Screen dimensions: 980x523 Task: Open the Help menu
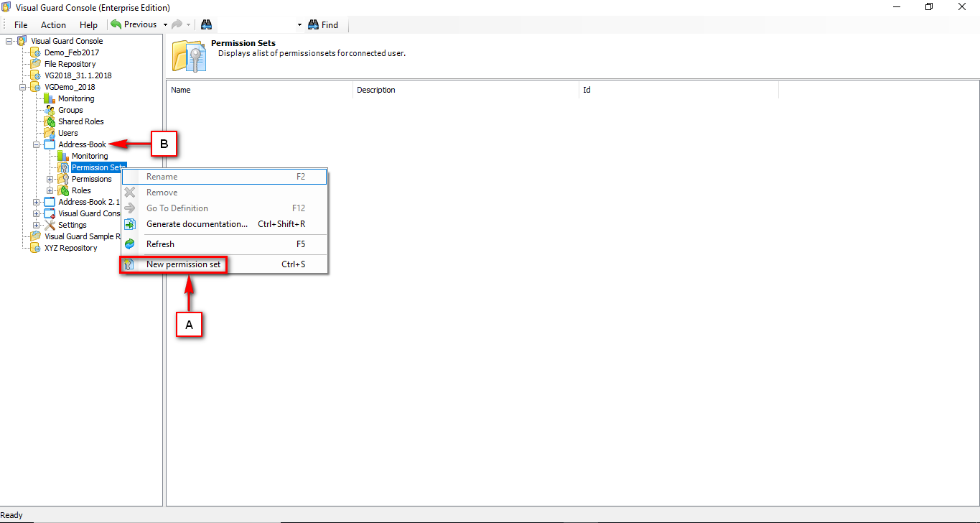[x=88, y=24]
